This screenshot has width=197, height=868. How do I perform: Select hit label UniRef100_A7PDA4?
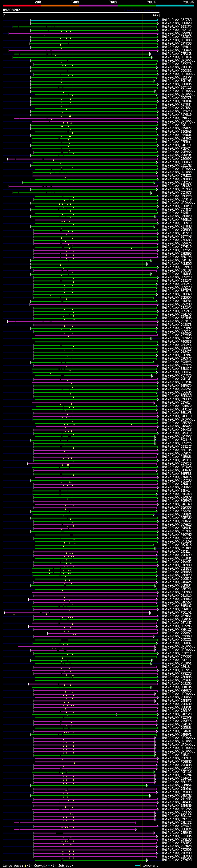click(x=177, y=142)
